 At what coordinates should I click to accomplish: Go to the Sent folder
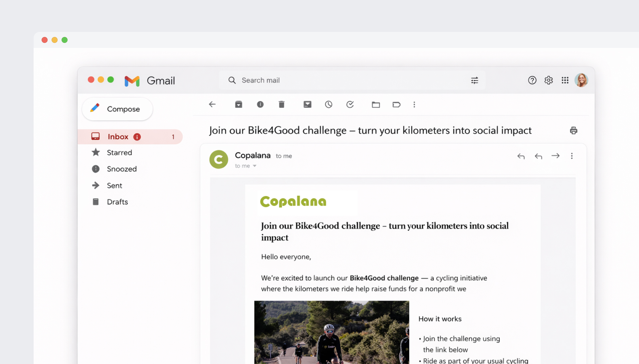coord(114,185)
